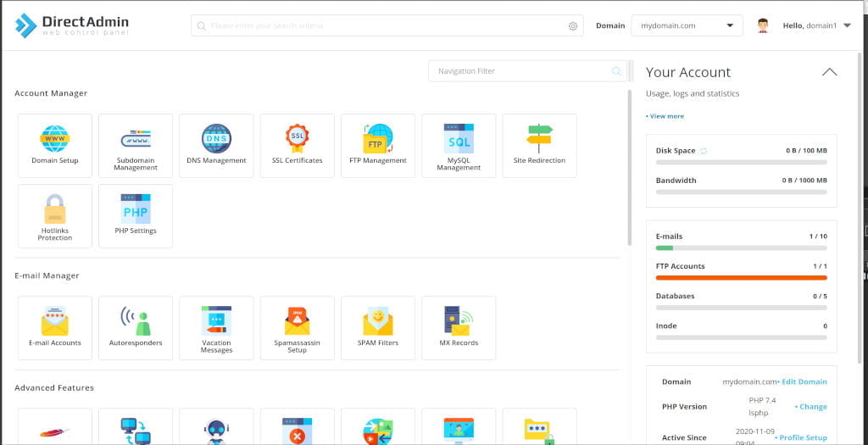
Task: Click the E-mails usage progress bar
Action: coord(741,248)
